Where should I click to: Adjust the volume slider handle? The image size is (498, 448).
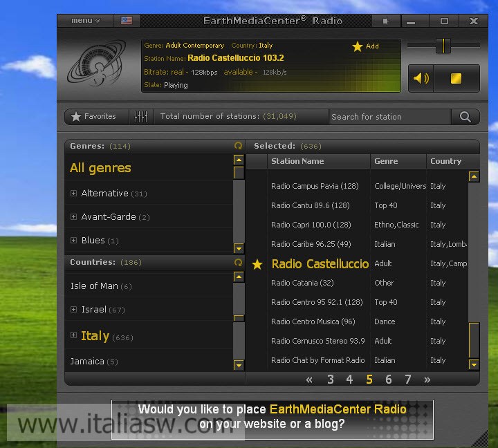(x=443, y=46)
